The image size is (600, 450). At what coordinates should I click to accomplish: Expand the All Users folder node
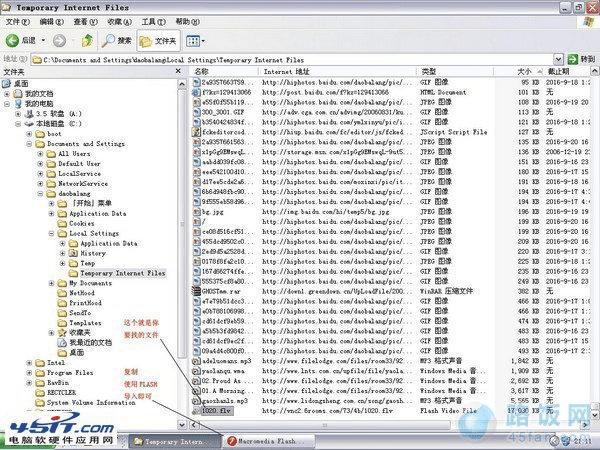pyautogui.click(x=40, y=154)
